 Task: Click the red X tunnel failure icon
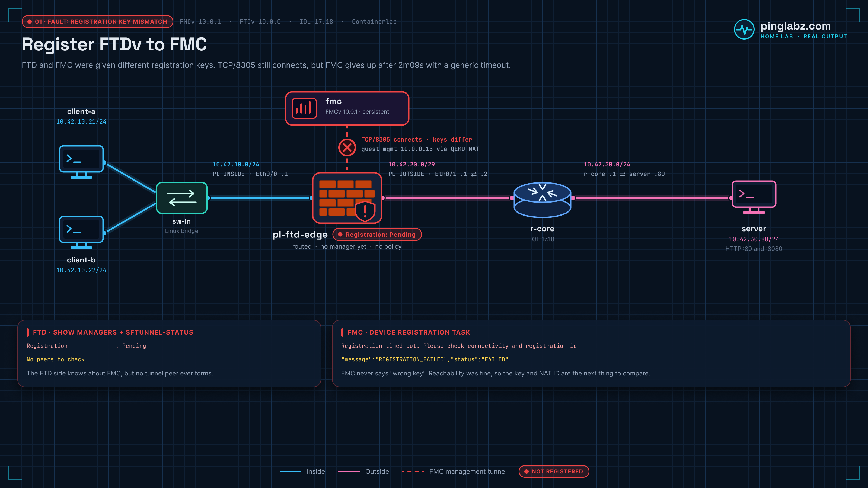(x=347, y=147)
